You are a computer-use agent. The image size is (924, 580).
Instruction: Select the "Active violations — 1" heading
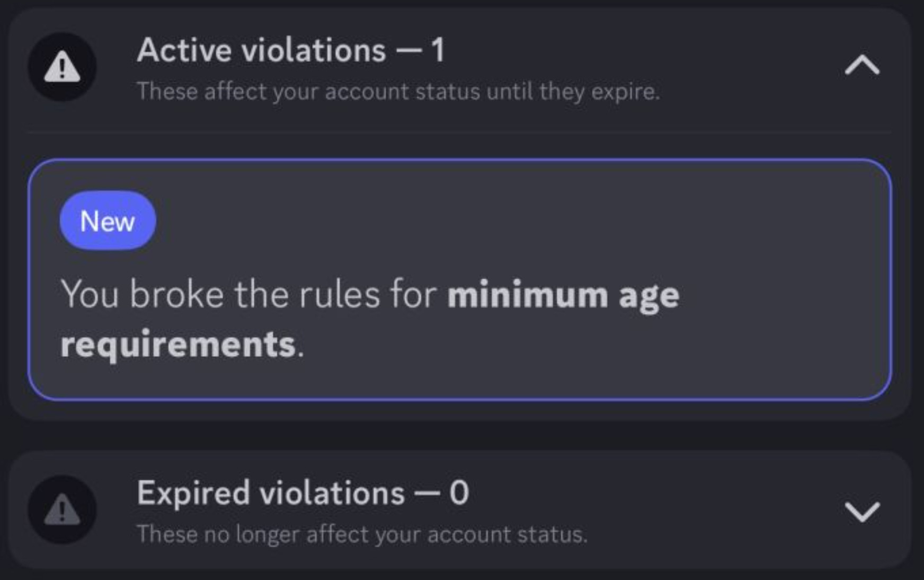coord(291,50)
